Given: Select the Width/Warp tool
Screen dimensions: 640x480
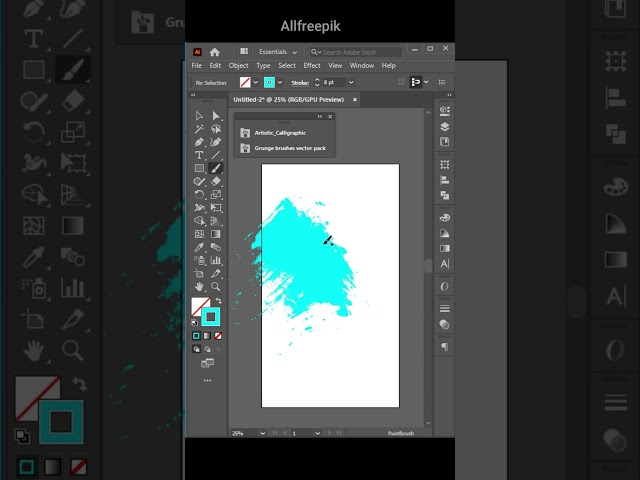Looking at the screenshot, I should point(199,208).
